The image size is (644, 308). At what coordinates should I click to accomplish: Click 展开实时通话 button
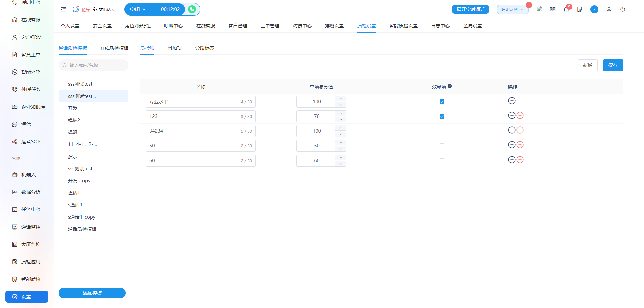click(x=471, y=9)
